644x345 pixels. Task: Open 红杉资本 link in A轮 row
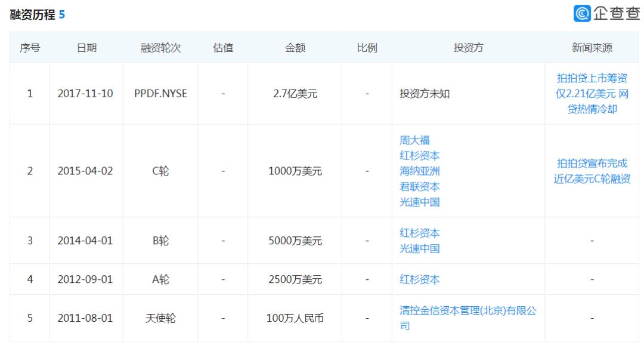[422, 279]
